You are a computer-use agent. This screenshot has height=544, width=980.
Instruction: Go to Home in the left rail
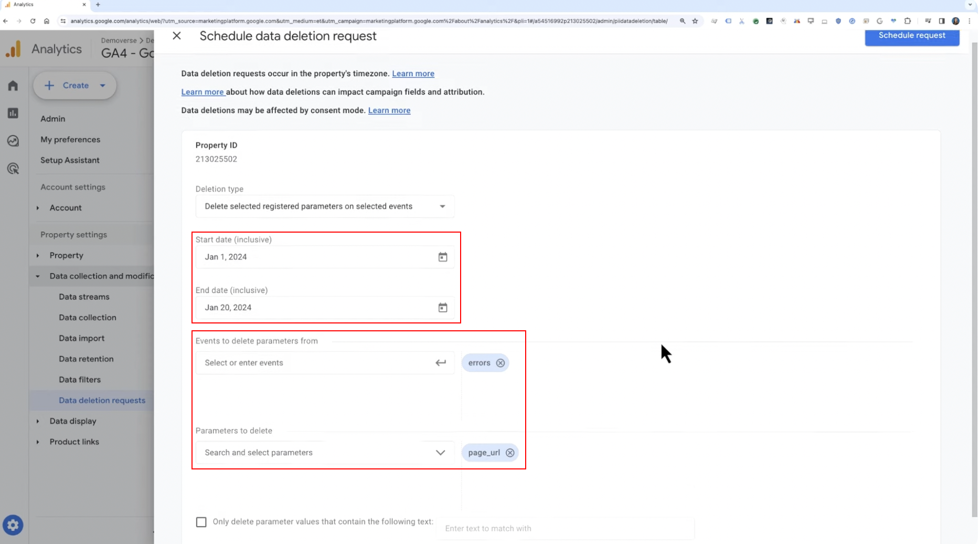13,86
